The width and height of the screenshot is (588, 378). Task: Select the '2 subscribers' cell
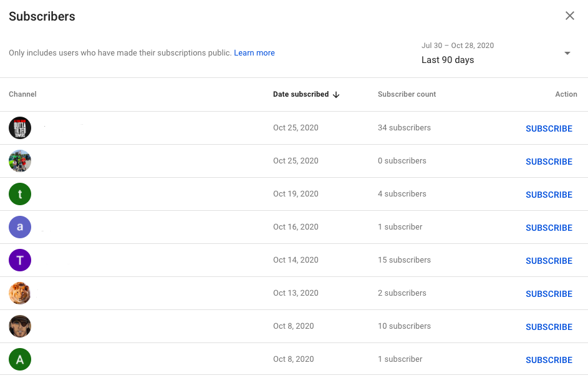coord(402,293)
